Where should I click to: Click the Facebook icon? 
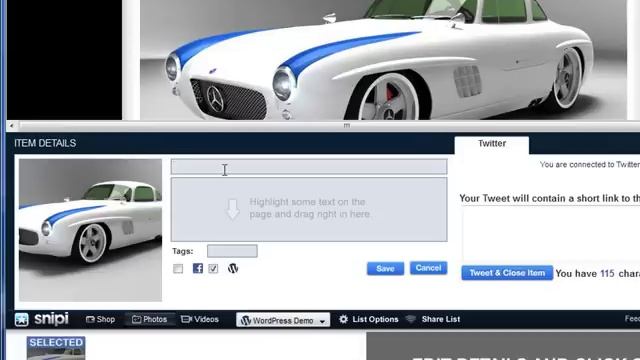coord(198,268)
